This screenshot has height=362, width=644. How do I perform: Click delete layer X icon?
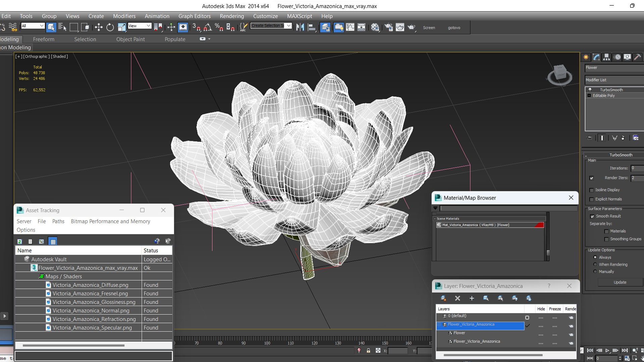(x=458, y=298)
